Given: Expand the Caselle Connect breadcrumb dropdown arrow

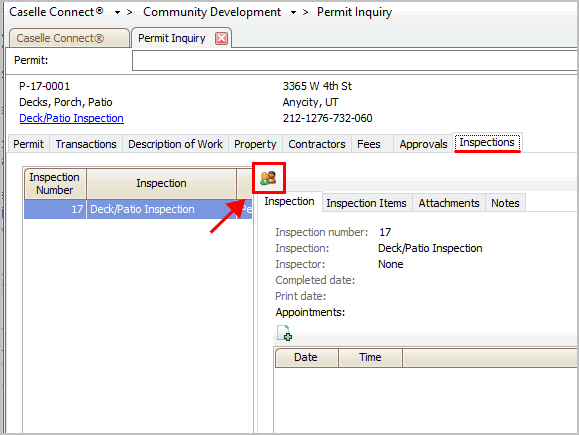Looking at the screenshot, I should point(117,13).
